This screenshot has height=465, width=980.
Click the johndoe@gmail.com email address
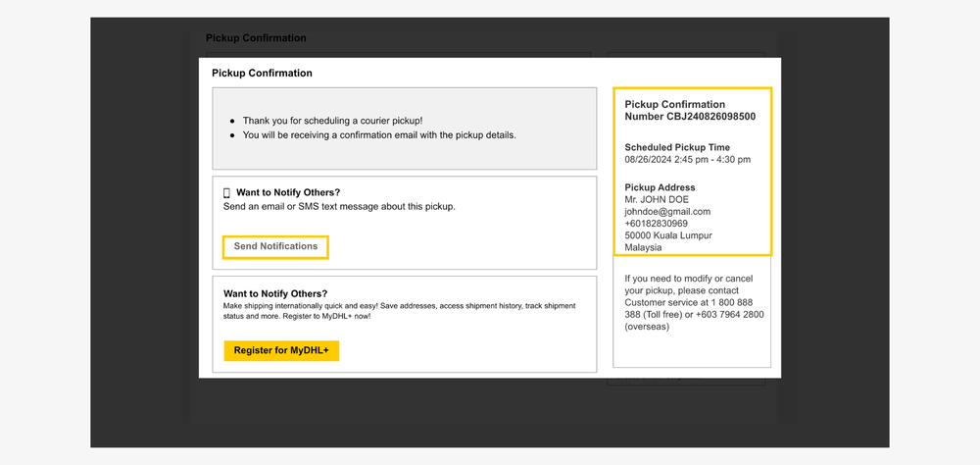[x=667, y=212]
